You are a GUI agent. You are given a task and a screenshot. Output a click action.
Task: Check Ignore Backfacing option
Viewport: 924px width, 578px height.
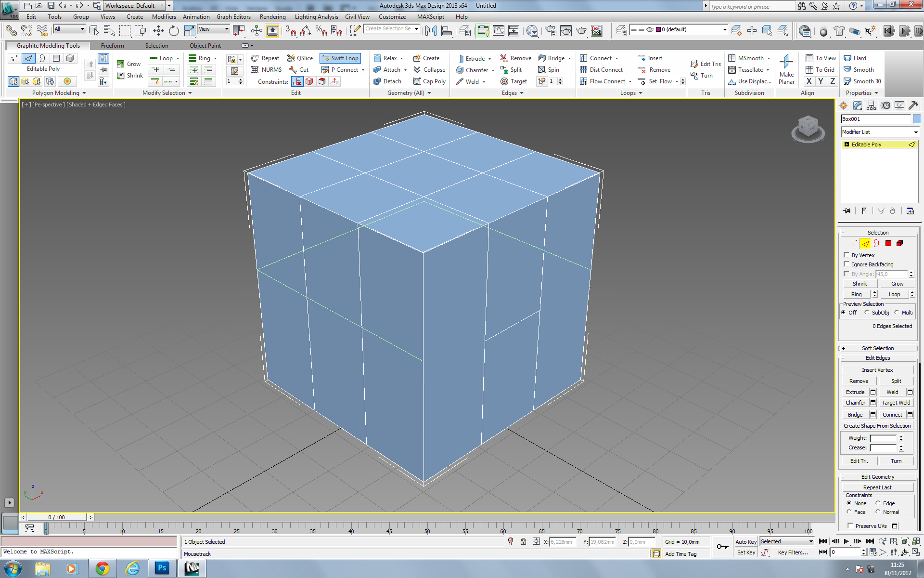point(847,264)
